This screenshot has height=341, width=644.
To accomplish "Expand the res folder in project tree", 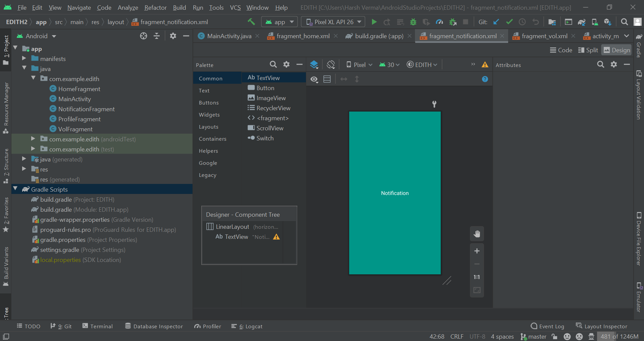I will tap(24, 169).
